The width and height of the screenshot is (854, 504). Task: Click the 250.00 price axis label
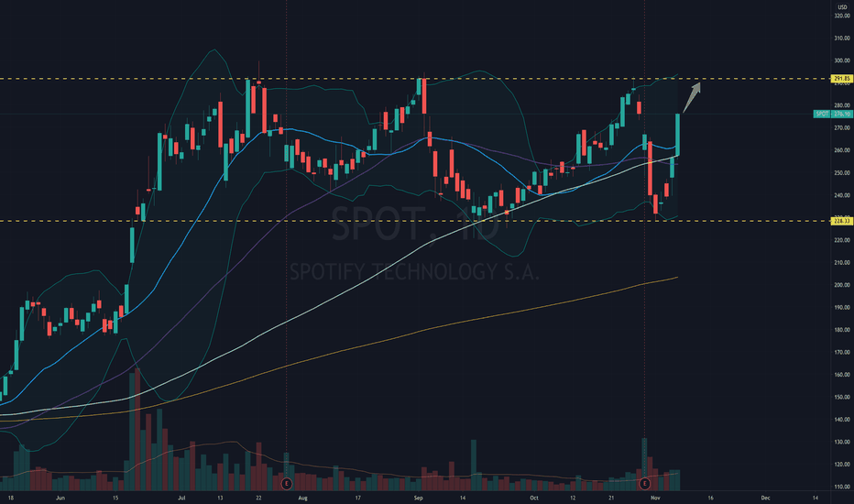(x=841, y=172)
